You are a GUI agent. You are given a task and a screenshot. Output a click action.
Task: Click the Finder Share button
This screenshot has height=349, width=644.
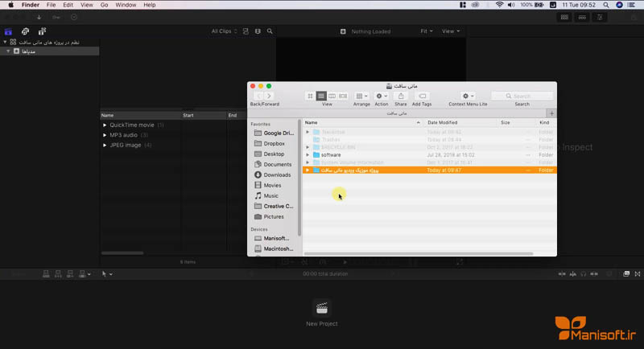pyautogui.click(x=401, y=96)
